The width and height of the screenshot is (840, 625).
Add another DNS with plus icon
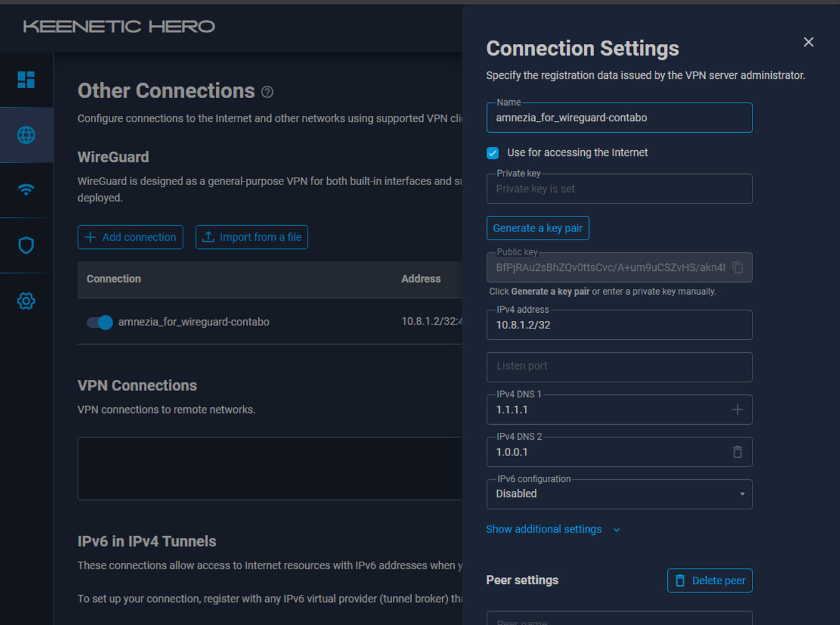[x=737, y=410]
